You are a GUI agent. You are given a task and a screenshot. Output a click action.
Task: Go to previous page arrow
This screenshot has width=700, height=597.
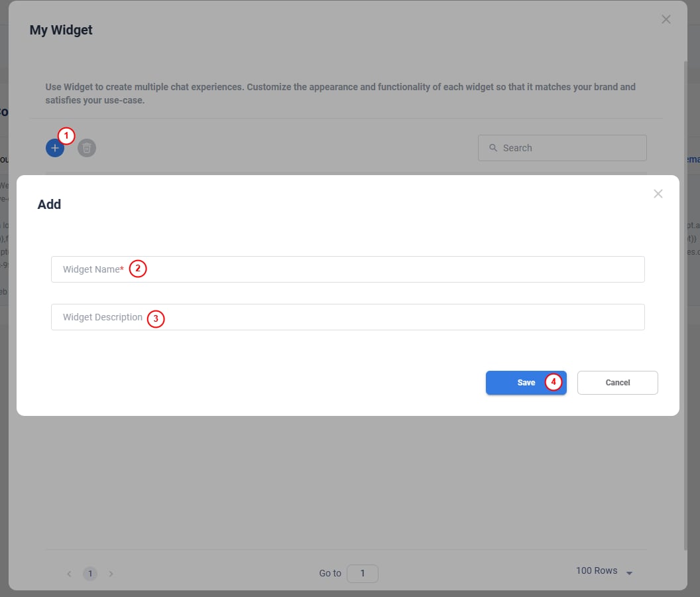70,574
